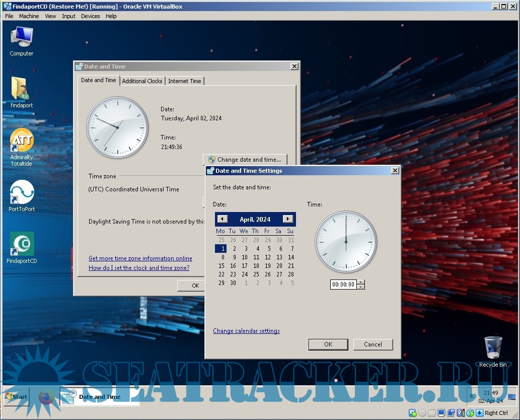Switch to the Internet Time tab
This screenshot has height=420, width=520.
(184, 81)
